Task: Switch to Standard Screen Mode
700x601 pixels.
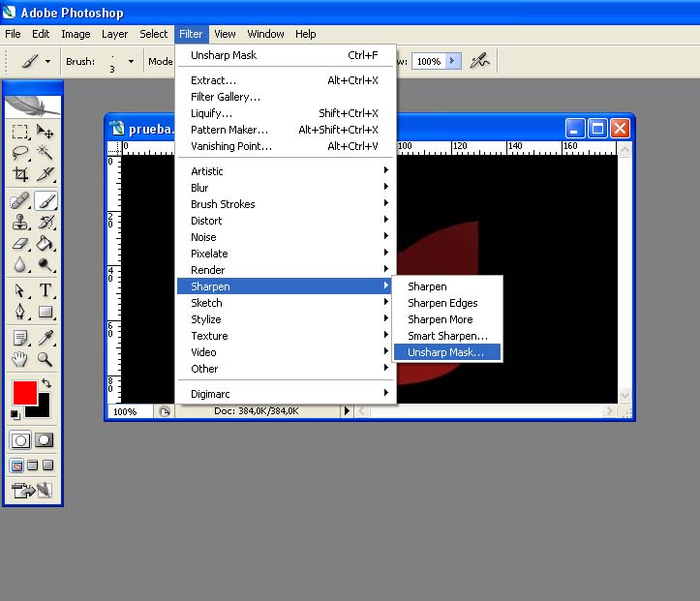Action: click(16, 466)
